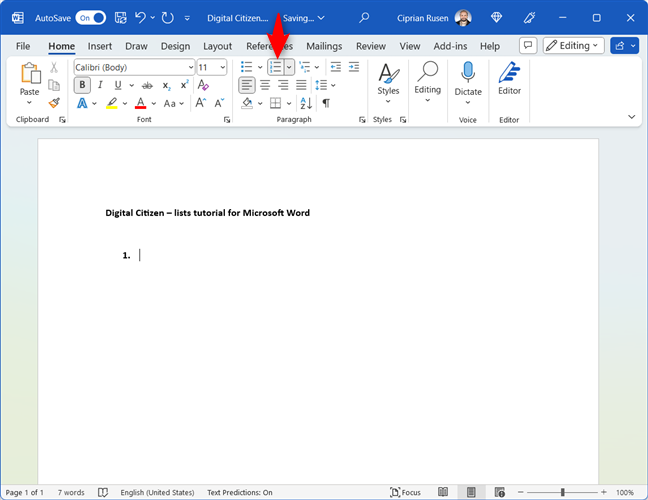Open the Editing find and replace button
Image resolution: width=648 pixels, height=500 pixels.
click(x=428, y=82)
